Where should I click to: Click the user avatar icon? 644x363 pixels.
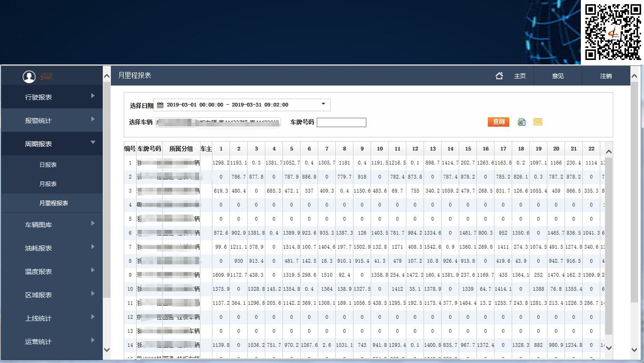click(29, 77)
